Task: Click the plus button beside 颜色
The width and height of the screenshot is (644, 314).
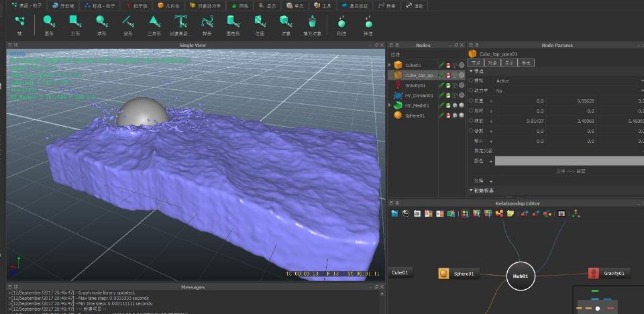Action: 491,161
